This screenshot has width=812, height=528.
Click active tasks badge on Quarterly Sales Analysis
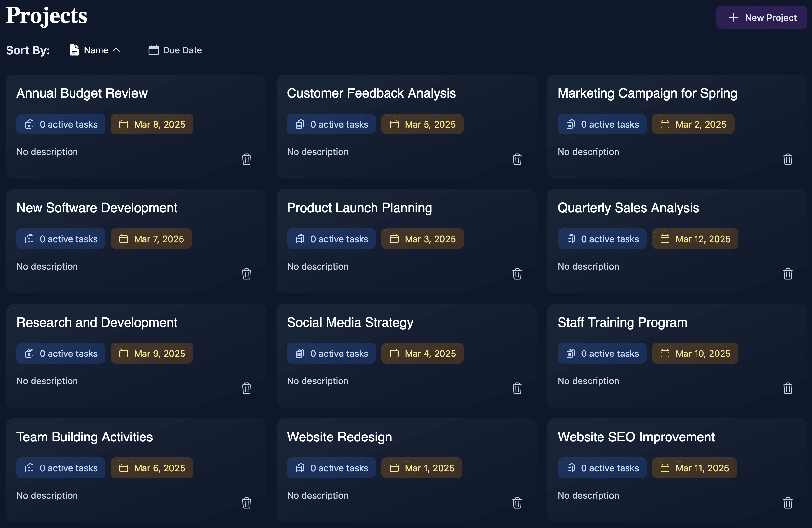pyautogui.click(x=602, y=239)
